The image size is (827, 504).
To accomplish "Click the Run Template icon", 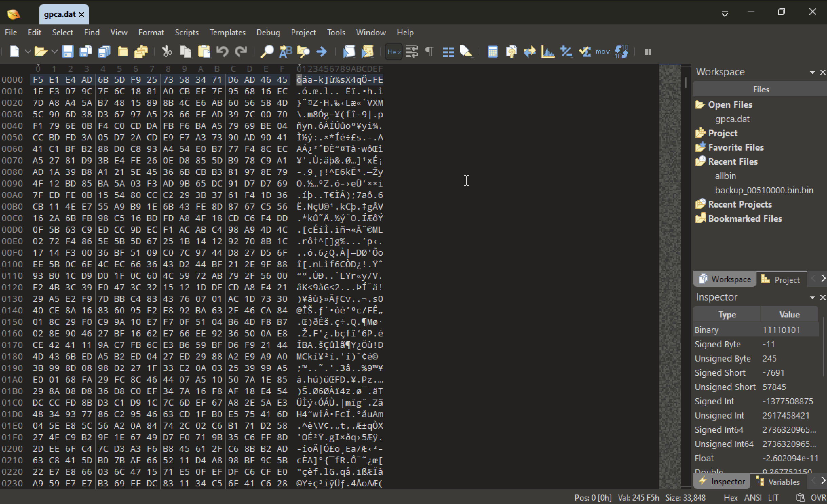I will (x=367, y=52).
